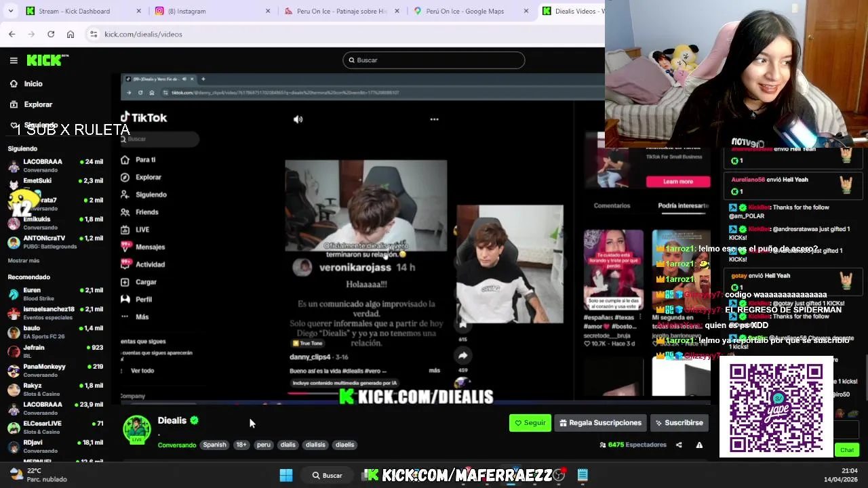Open the Windows Start menu
Image resolution: width=868 pixels, height=488 pixels.
tap(286, 475)
